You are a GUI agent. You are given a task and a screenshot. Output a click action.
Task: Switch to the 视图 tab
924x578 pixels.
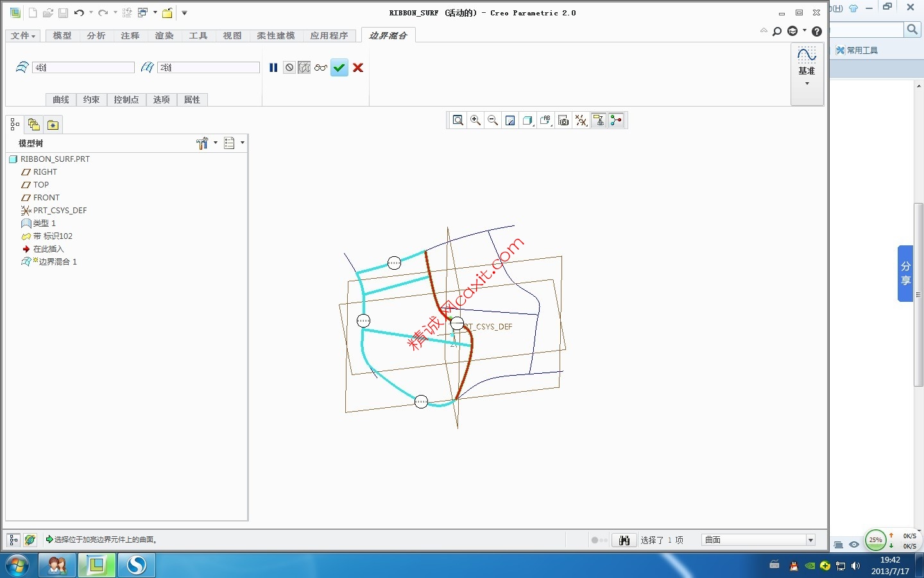tap(232, 36)
